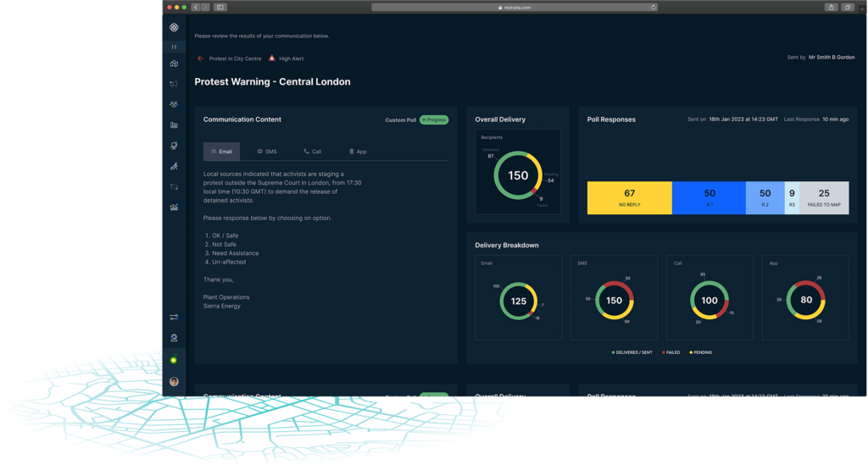Open the analytics chart sidebar icon

(174, 207)
